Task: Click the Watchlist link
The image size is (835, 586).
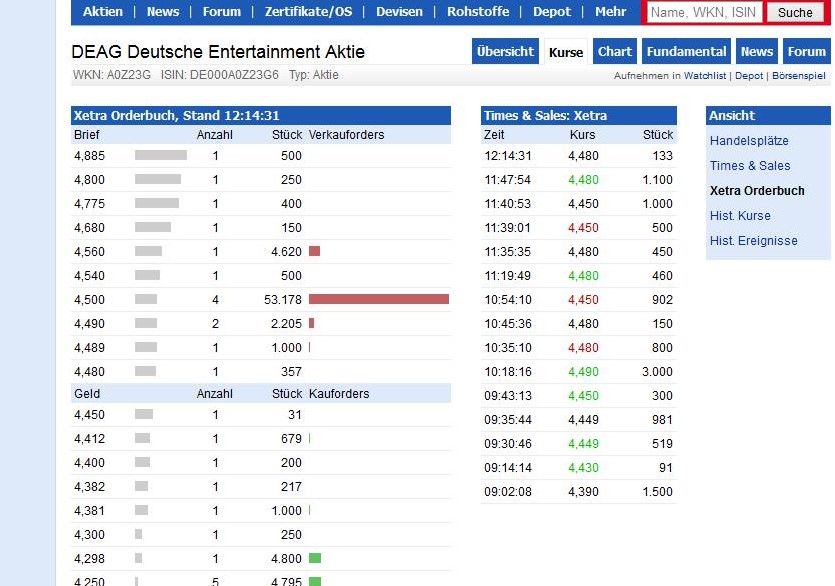Action: [x=706, y=76]
